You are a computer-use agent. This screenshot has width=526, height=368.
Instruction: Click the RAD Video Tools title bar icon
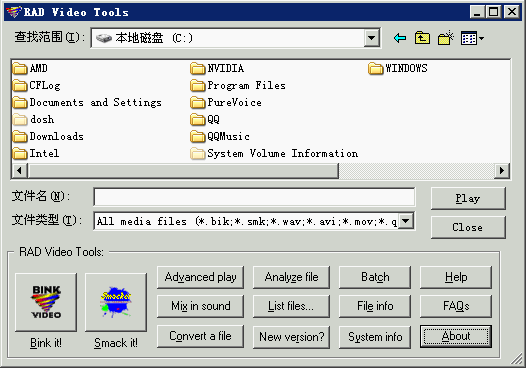tap(14, 12)
